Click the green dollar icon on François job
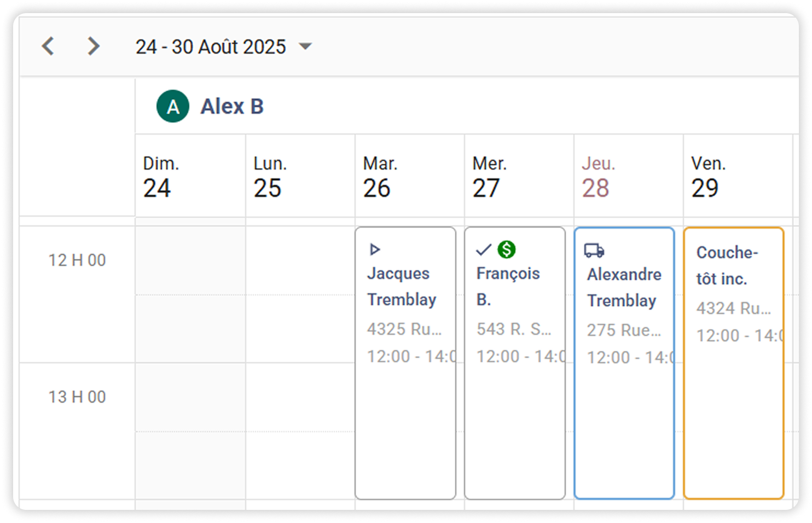Viewport: 812px width, 523px height. coord(507,249)
